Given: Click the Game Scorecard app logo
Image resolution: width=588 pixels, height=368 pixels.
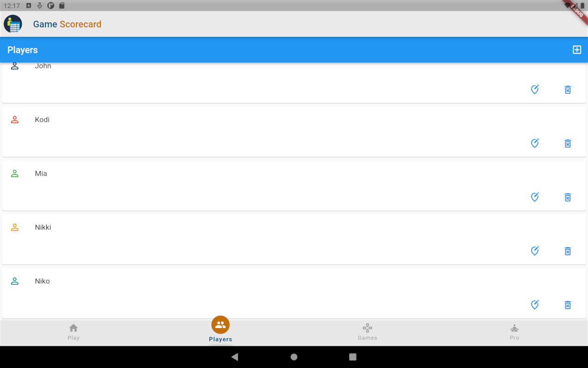Looking at the screenshot, I should tap(13, 24).
